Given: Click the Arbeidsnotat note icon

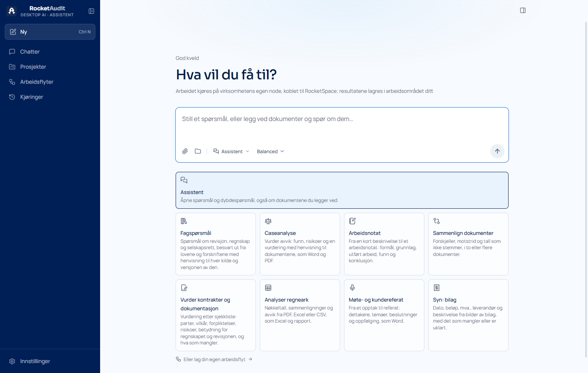Looking at the screenshot, I should (352, 221).
